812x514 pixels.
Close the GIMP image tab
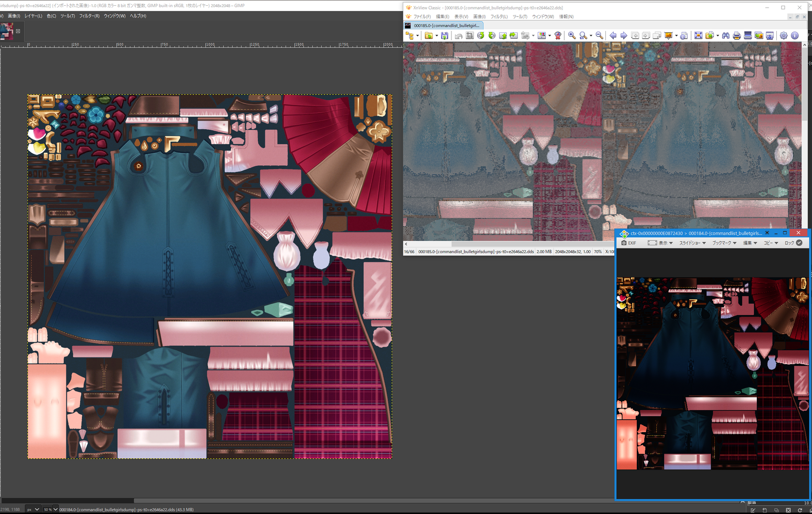[18, 31]
